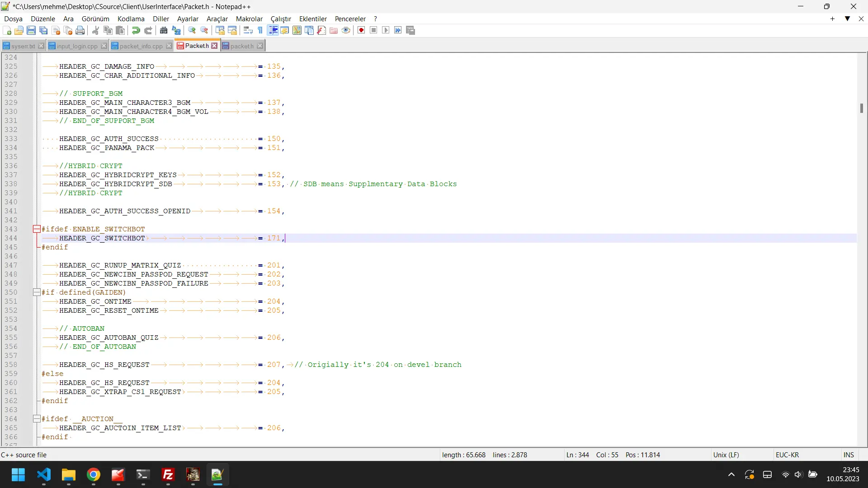868x488 pixels.
Task: Undo the last edit
Action: pyautogui.click(x=136, y=30)
